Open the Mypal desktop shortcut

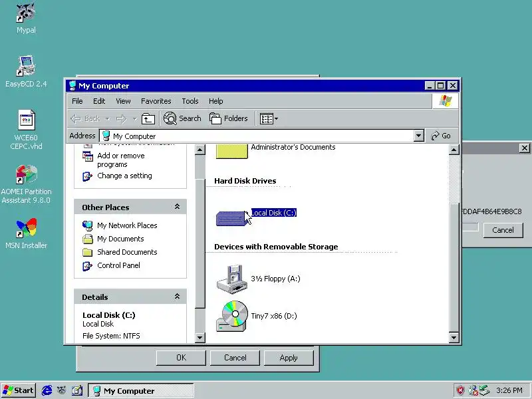[x=26, y=18]
